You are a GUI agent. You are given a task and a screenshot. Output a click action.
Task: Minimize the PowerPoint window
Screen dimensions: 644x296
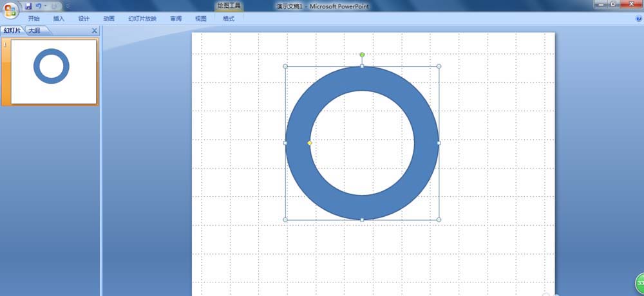point(601,4)
